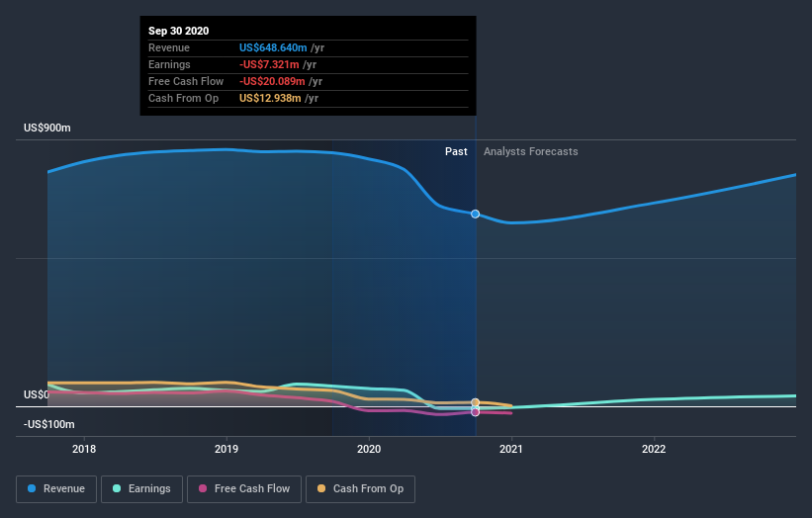Toggle the Cash From Op legend button
This screenshot has height=518, width=812.
point(360,489)
